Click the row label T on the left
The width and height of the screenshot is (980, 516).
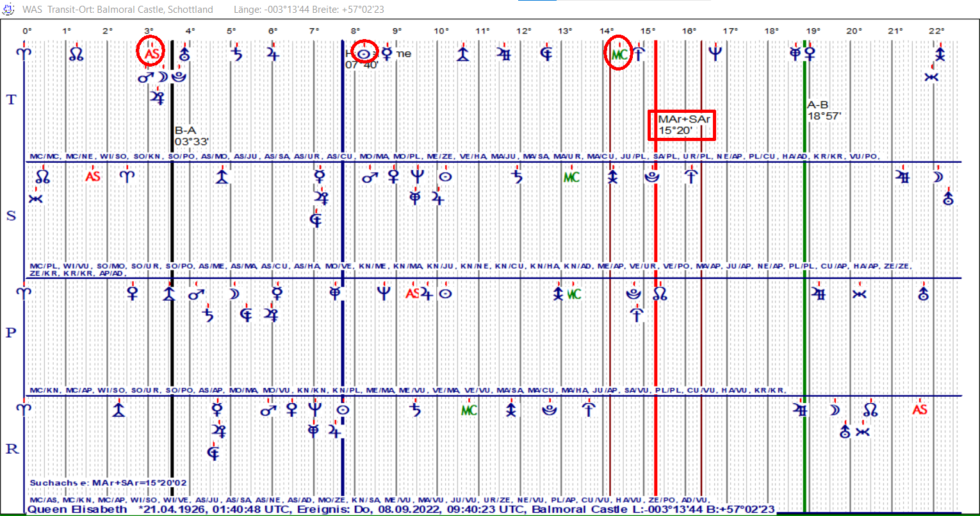tap(11, 99)
